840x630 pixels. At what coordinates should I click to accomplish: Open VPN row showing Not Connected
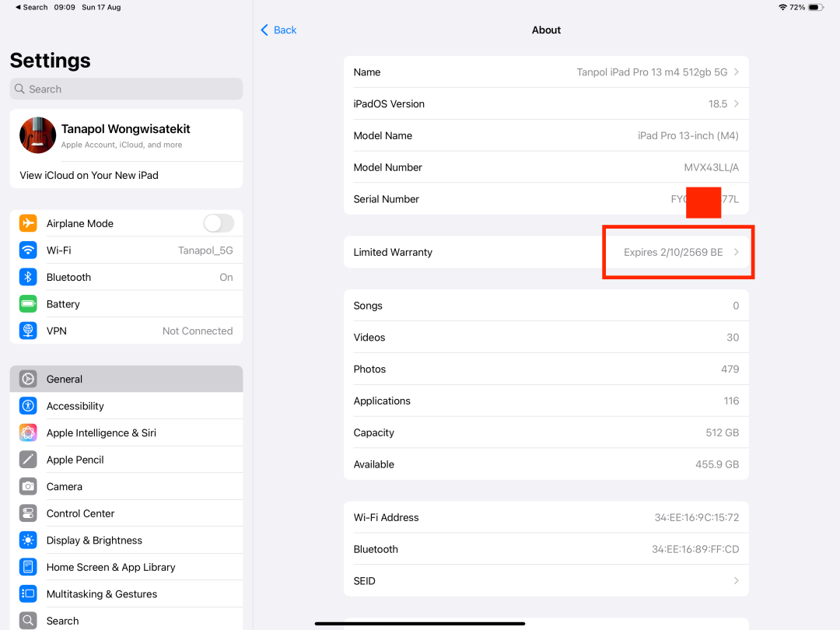[126, 331]
